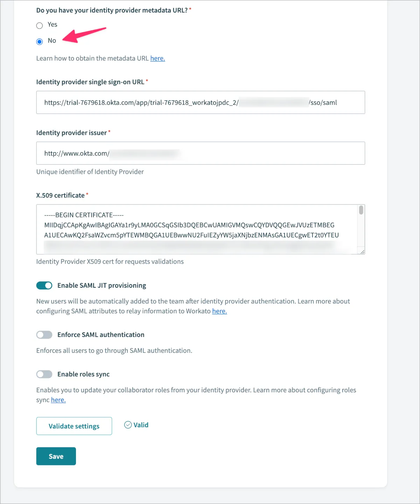The width and height of the screenshot is (420, 504).
Task: Click the 'Enforce SAML authentication' label
Action: pyautogui.click(x=101, y=335)
